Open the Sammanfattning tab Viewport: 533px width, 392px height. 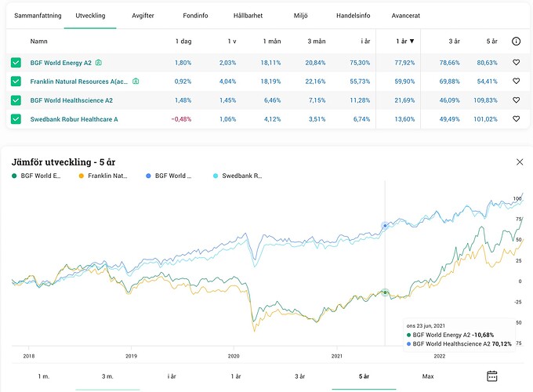pos(38,16)
